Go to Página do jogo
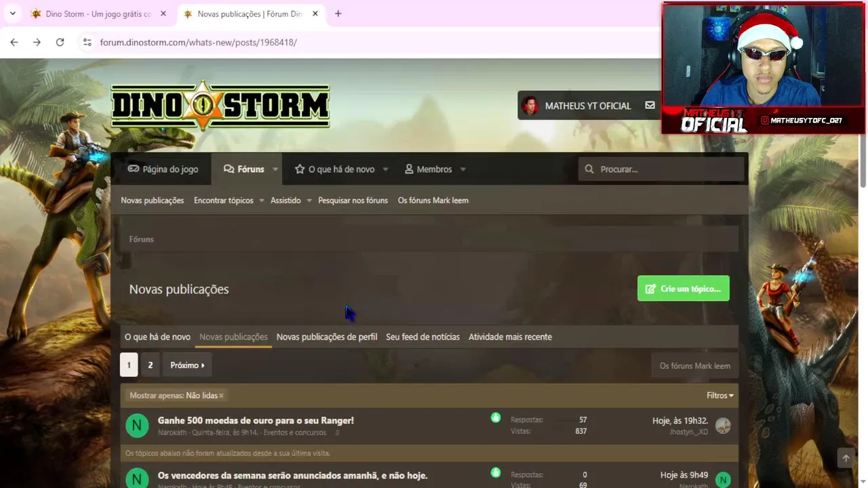Viewport: 868px width, 488px height. point(163,169)
